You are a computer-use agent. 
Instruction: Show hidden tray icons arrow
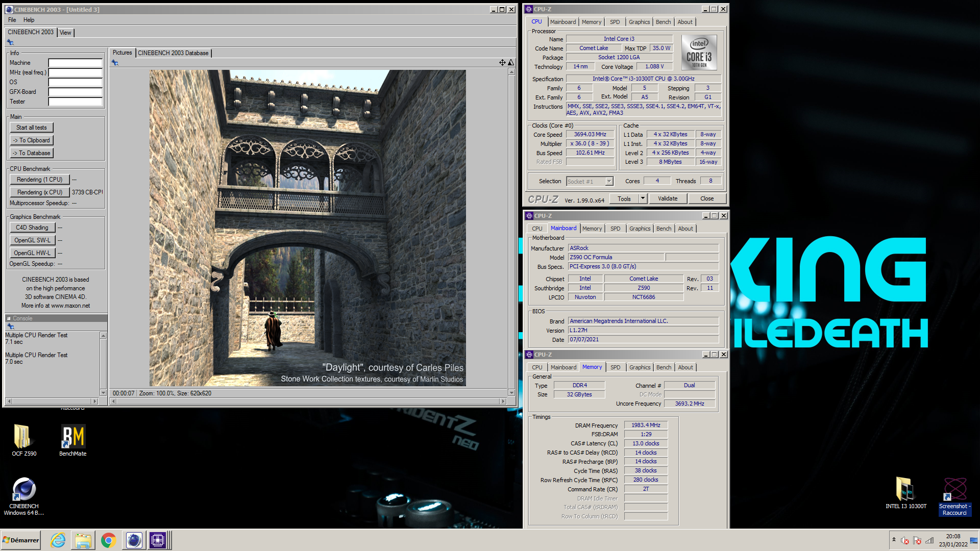(894, 539)
